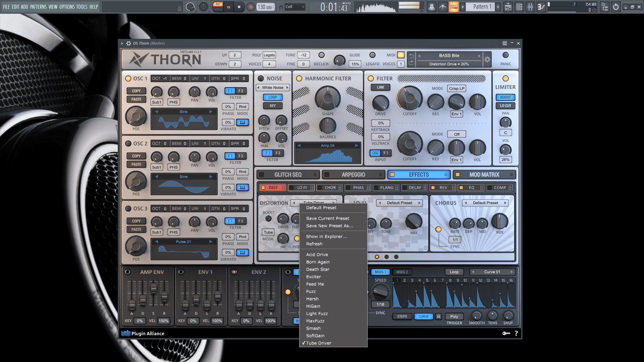Open OSC 3 Pulse 01 waveform selector
Viewport: 644px width, 362px height.
point(183,242)
